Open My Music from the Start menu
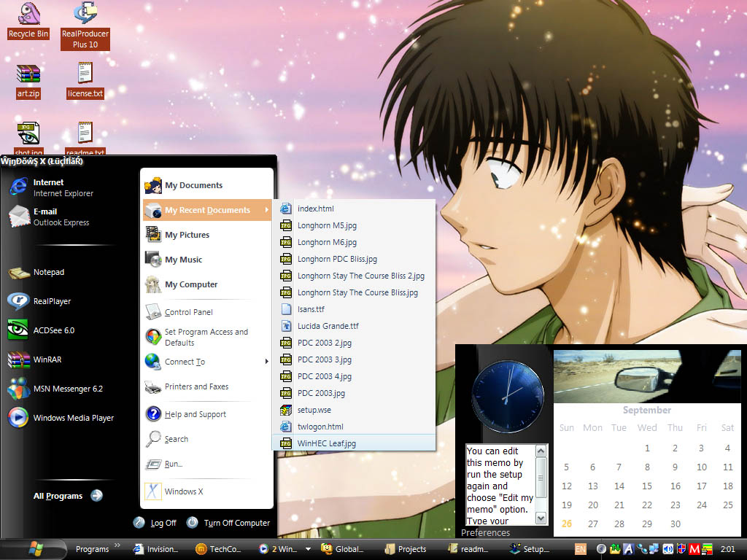 pyautogui.click(x=206, y=260)
